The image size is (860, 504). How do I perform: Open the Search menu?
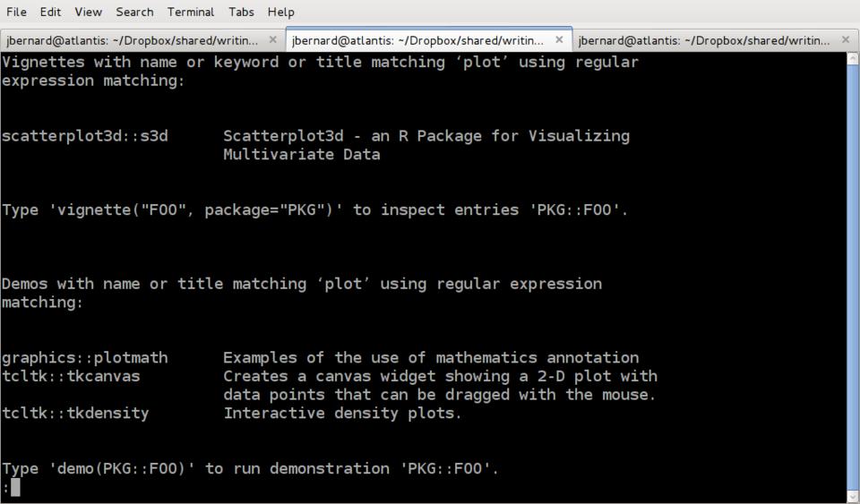134,12
